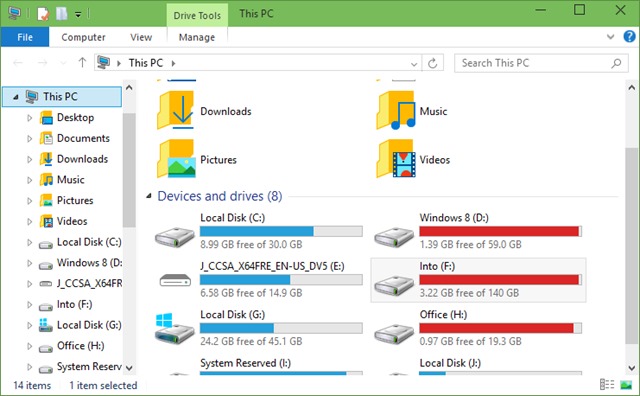Image resolution: width=640 pixels, height=396 pixels.
Task: Open the View ribbon tab
Action: point(141,37)
